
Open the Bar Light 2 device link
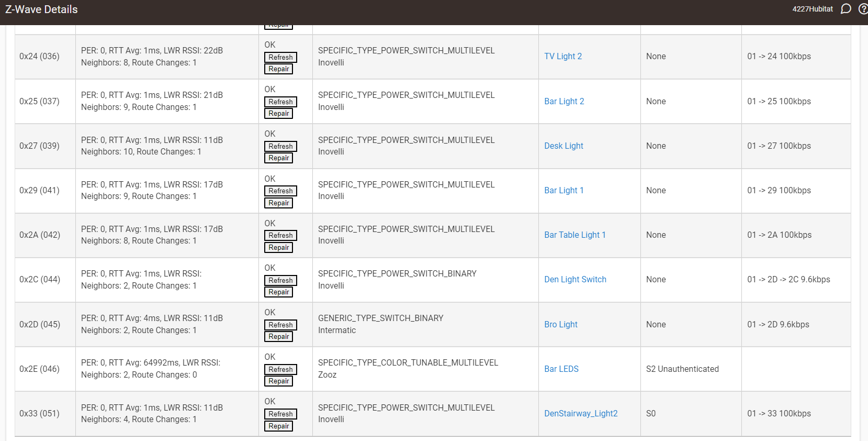click(x=564, y=101)
